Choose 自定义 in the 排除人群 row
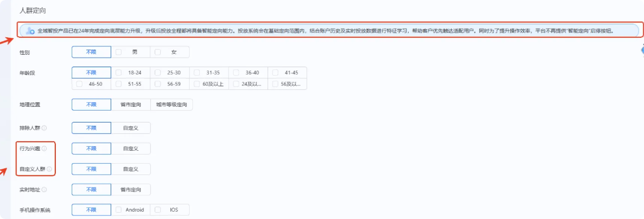This screenshot has height=219, width=644. click(130, 128)
